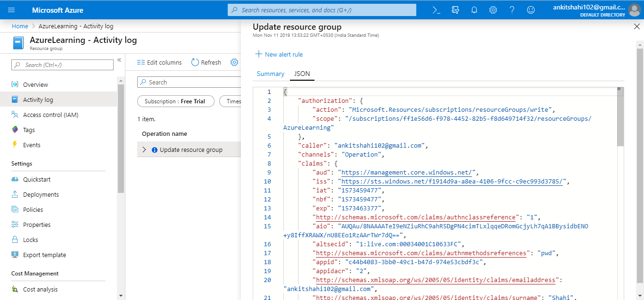Open the Notifications bell
The width and height of the screenshot is (644, 300).
474,9
